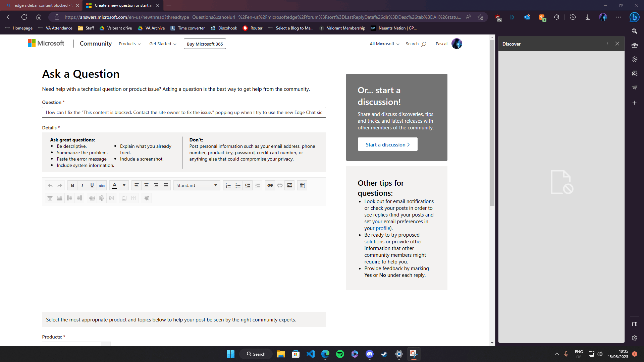
Task: Justify text in editor toolbar
Action: pyautogui.click(x=166, y=185)
